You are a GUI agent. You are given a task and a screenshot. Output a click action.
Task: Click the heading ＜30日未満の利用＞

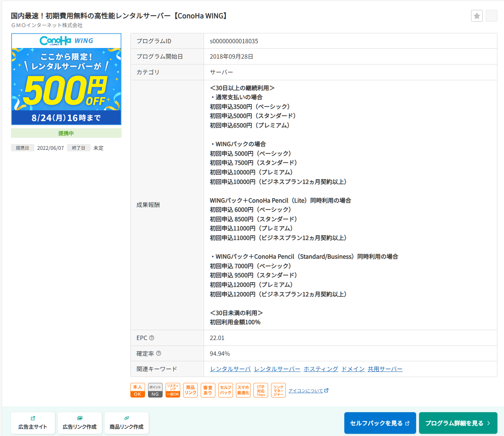coord(237,313)
